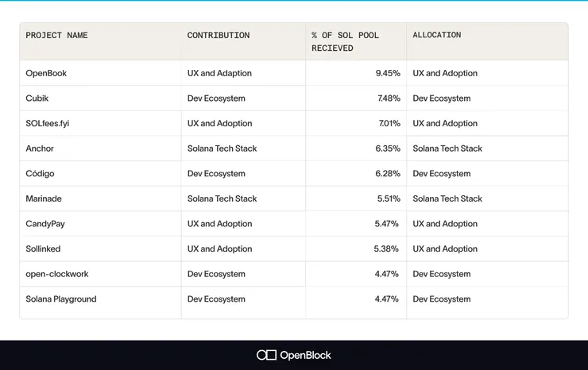Click the Código project name
Viewport: 588px width, 370px height.
click(x=40, y=174)
